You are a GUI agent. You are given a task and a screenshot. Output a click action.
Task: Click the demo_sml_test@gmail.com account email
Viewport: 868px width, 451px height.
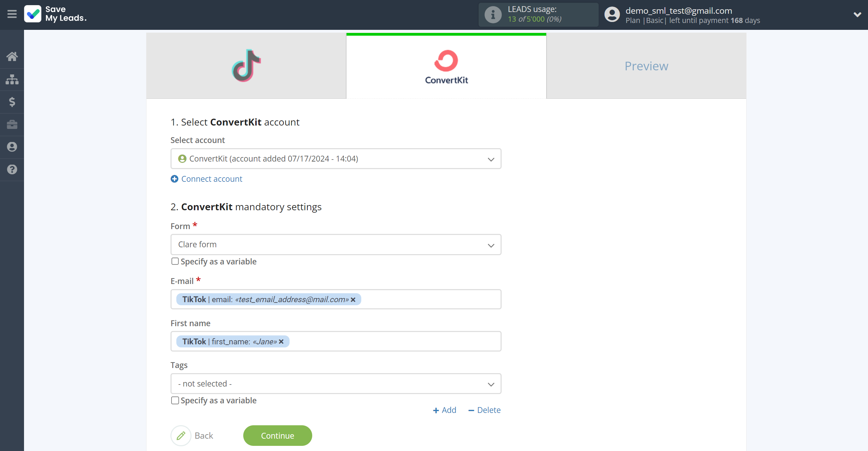679,11
